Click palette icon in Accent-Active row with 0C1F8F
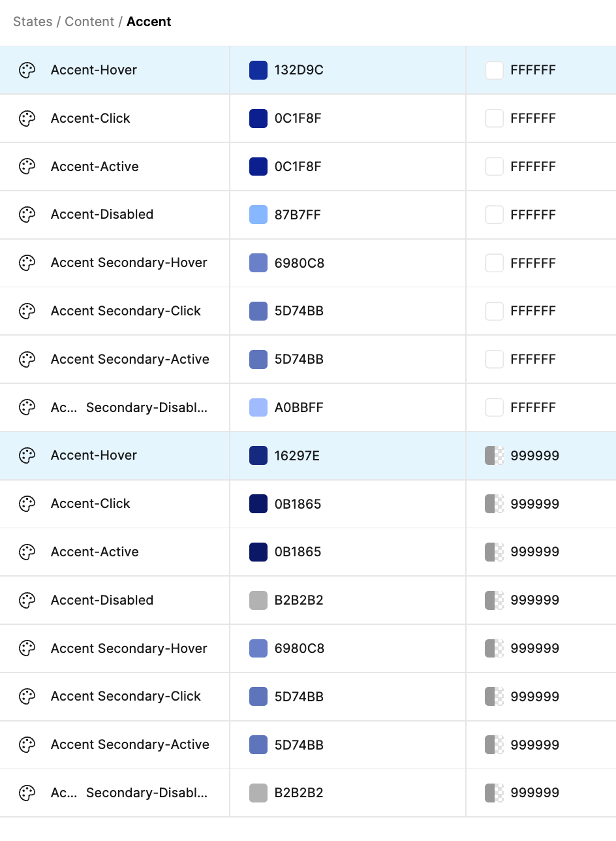Image resolution: width=616 pixels, height=841 pixels. point(27,167)
